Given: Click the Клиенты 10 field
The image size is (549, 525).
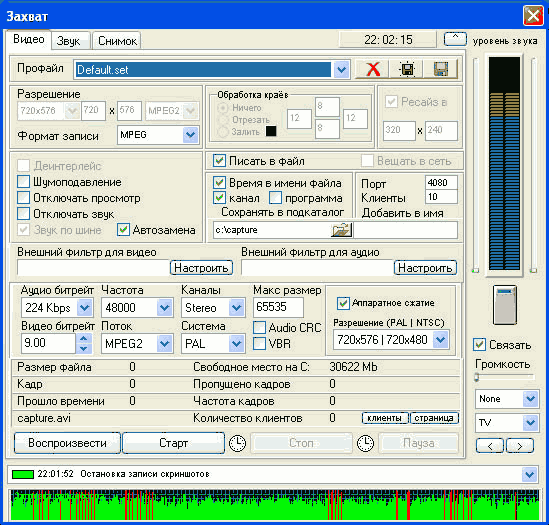Looking at the screenshot, I should (441, 197).
